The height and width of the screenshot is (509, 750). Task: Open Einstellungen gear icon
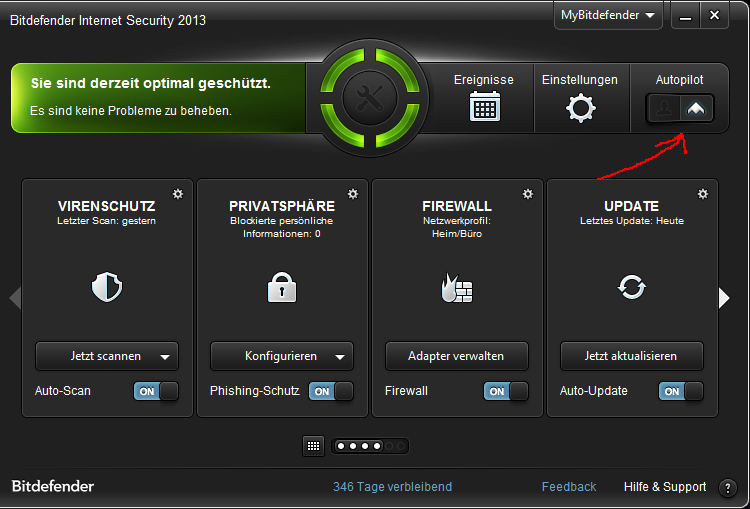(581, 109)
